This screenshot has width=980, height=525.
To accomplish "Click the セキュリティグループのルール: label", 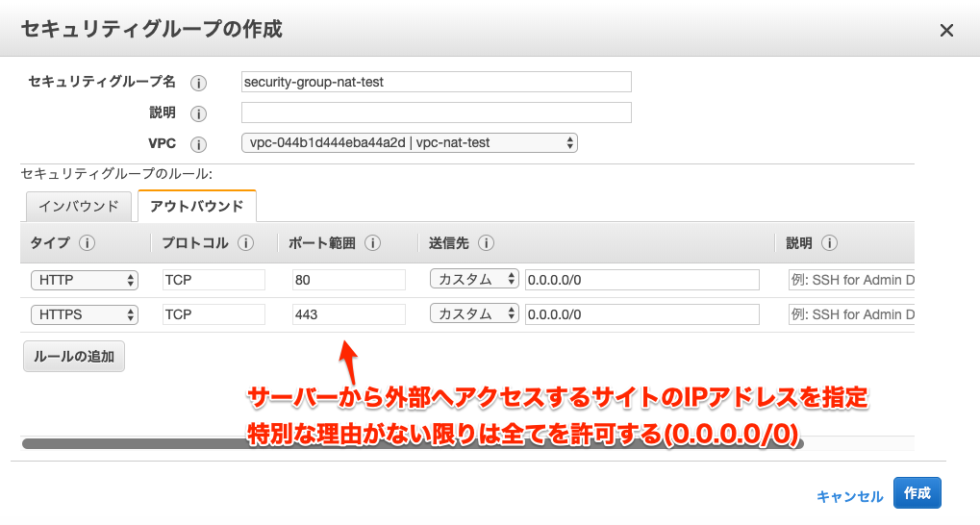I will point(116,174).
